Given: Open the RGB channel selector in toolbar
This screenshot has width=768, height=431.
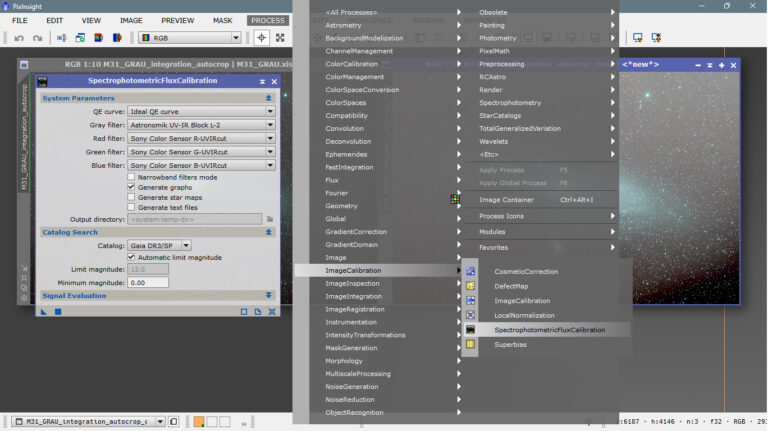Looking at the screenshot, I should [x=190, y=38].
